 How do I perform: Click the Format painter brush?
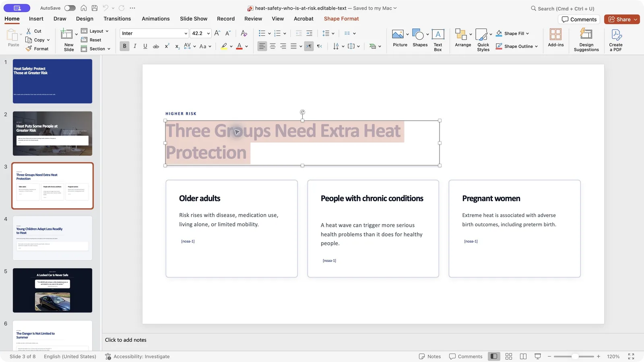(37, 49)
